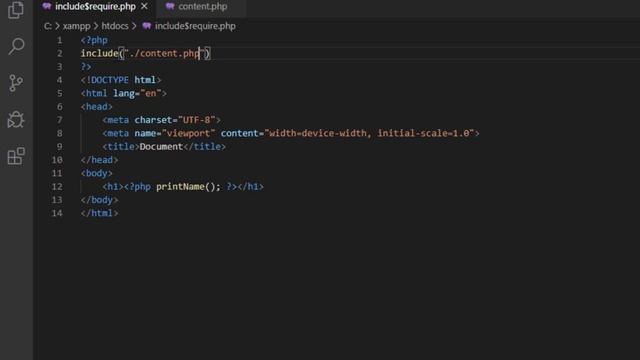Open the Explorer view in activity bar
Screen dimensions: 640x360
pyautogui.click(x=16, y=10)
